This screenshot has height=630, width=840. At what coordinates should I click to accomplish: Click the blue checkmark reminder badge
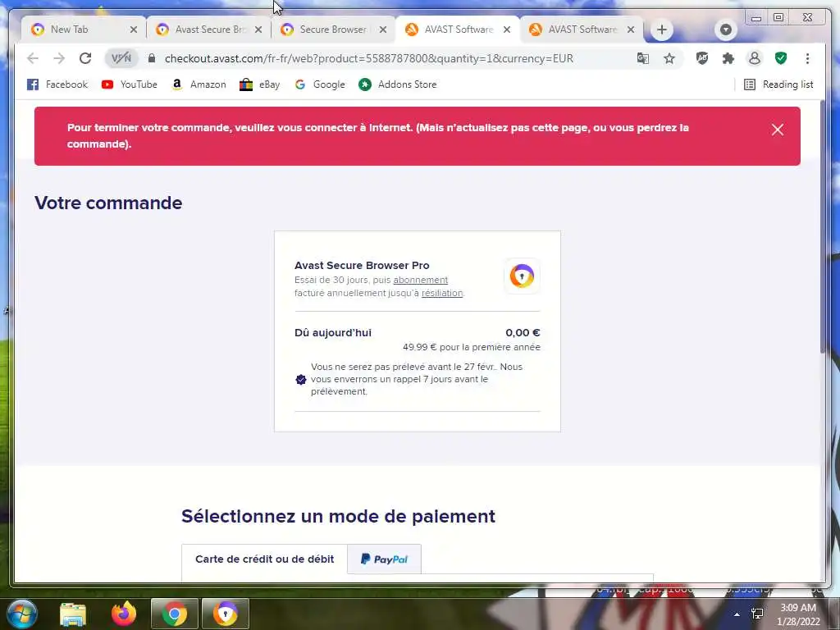click(x=301, y=380)
